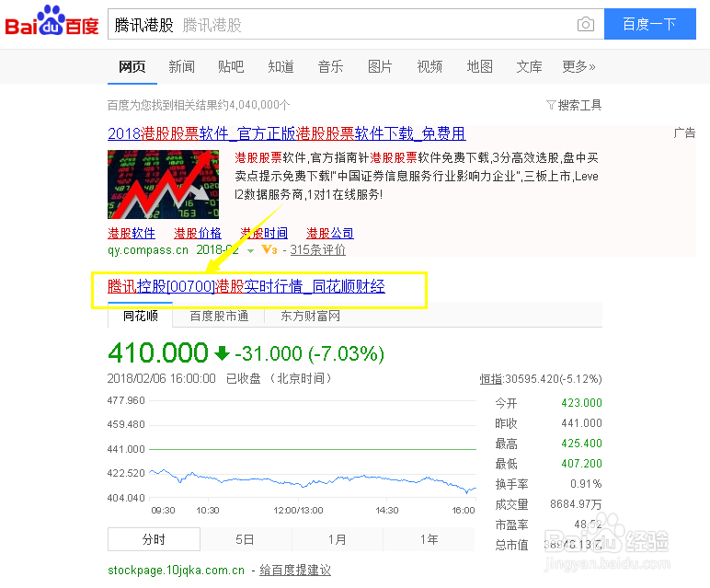The image size is (710, 588).
Task: Open stockpage.10jqka.com.cn URL
Action: pos(177,571)
